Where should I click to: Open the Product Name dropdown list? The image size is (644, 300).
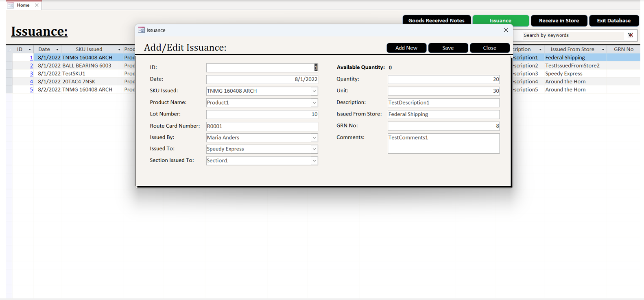click(314, 103)
